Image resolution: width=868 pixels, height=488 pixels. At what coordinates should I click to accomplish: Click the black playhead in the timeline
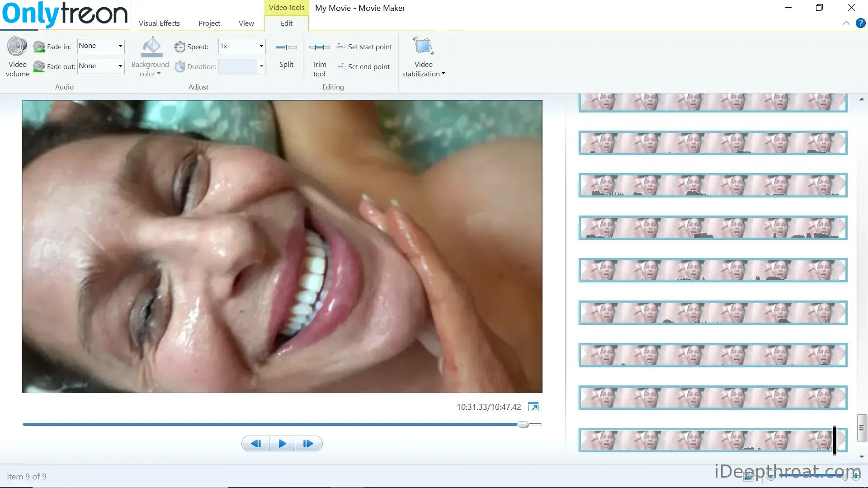pos(835,440)
